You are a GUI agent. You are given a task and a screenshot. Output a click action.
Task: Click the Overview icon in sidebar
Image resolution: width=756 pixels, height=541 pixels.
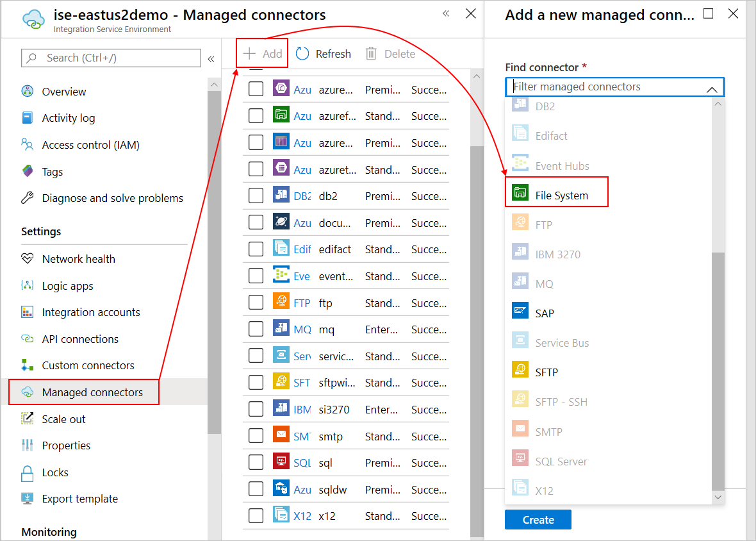click(x=28, y=91)
